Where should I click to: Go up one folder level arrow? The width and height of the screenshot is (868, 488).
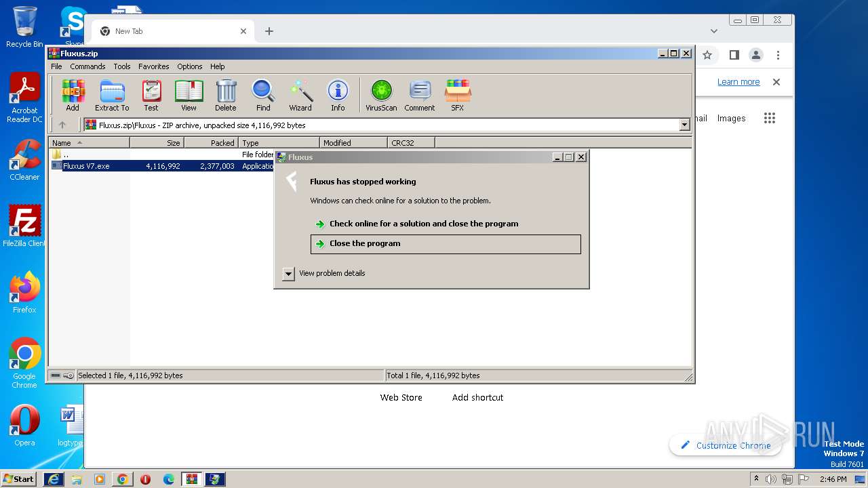coord(62,125)
